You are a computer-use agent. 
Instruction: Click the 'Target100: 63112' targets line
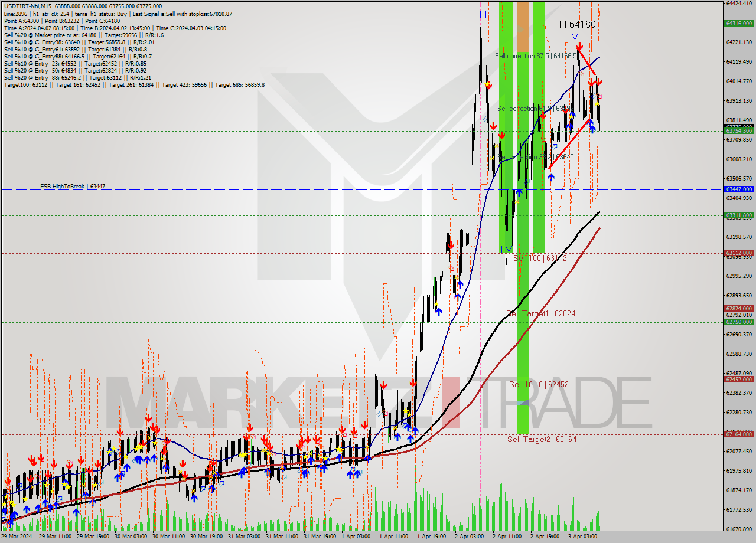134,84
